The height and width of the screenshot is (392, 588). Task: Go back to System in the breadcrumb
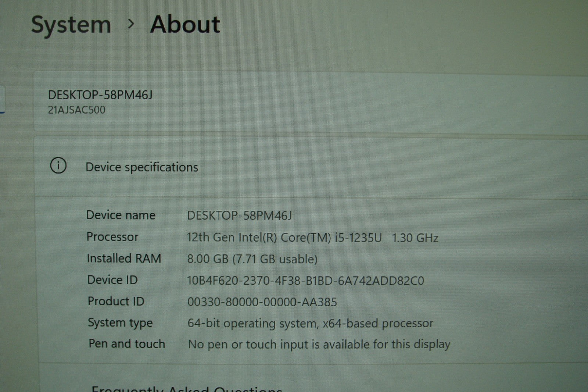pos(71,25)
